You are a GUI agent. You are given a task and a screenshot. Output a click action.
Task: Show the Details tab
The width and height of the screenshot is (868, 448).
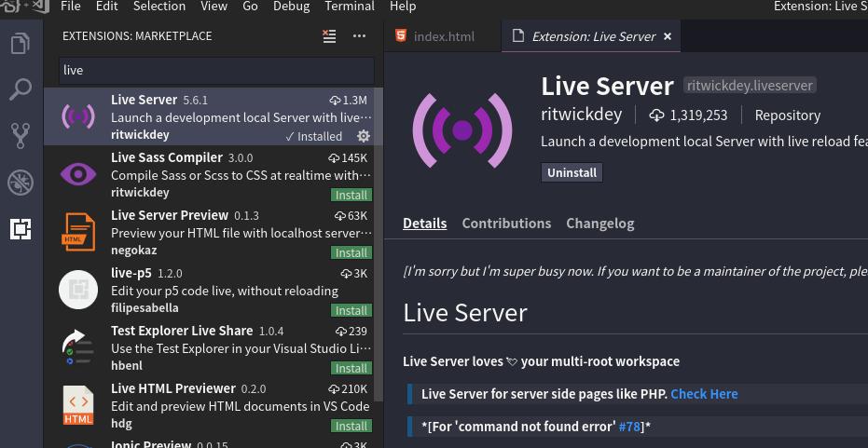(424, 224)
